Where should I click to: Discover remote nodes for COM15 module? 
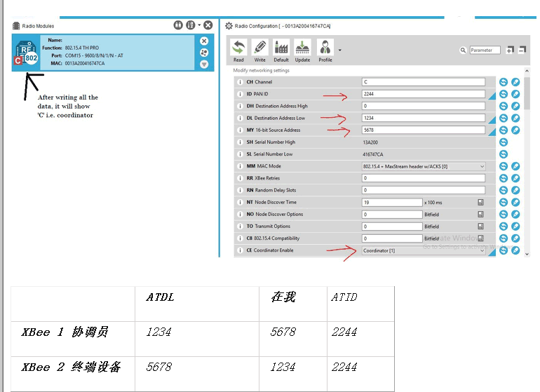tap(204, 53)
